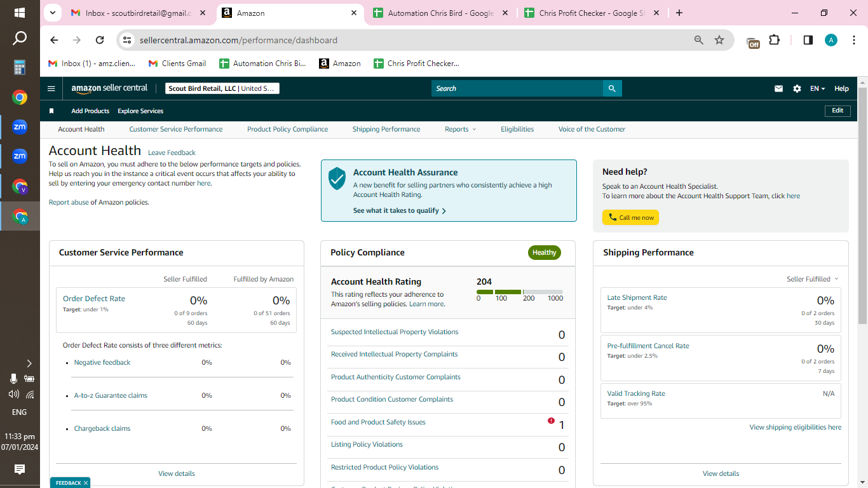Screen dimensions: 868x488
Task: Click the Help link in the header
Action: pyautogui.click(x=841, y=89)
